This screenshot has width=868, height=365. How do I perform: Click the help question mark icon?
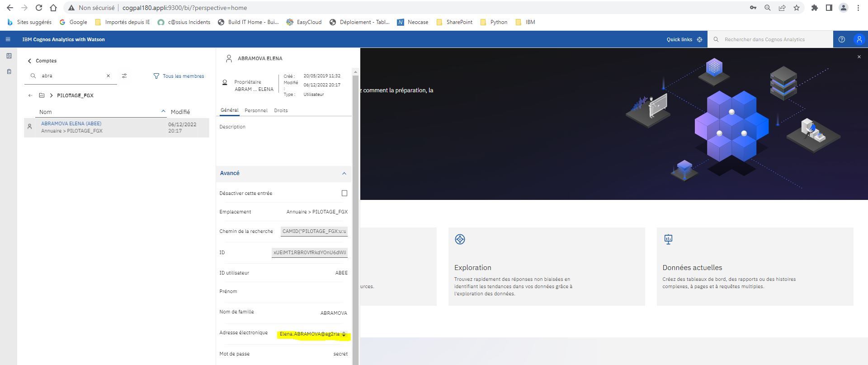[841, 39]
